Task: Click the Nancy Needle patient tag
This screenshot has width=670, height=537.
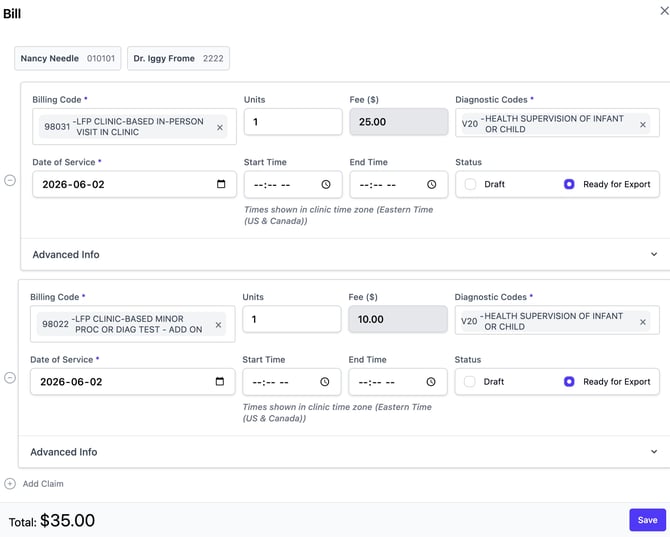Action: coord(68,58)
